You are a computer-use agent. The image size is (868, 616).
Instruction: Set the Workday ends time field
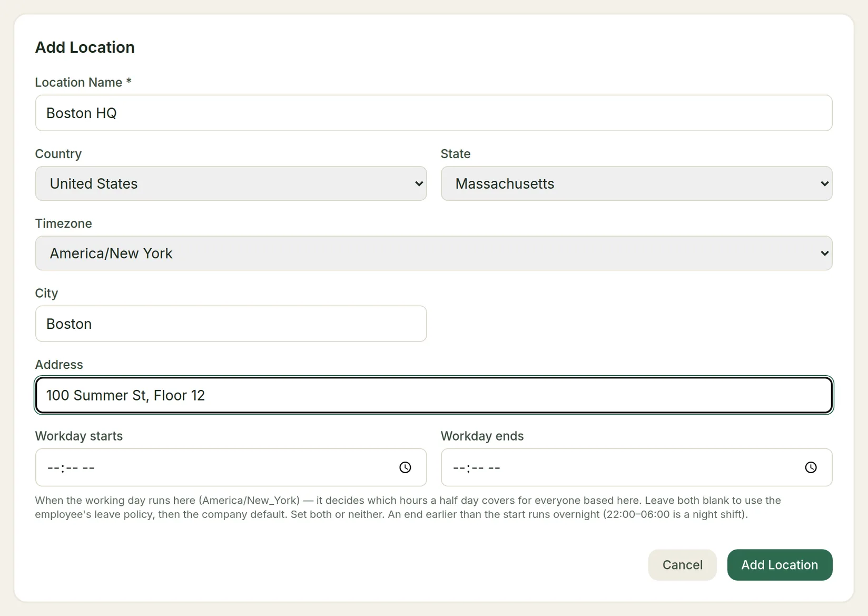[x=636, y=467]
